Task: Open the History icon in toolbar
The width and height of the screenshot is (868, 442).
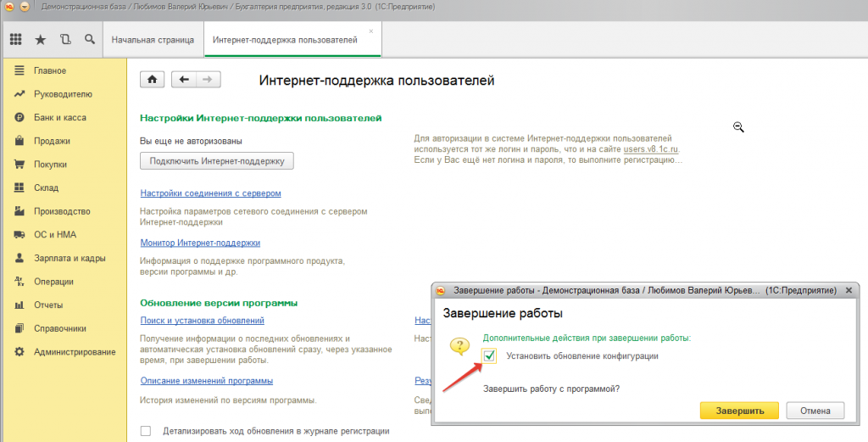Action: pos(65,40)
